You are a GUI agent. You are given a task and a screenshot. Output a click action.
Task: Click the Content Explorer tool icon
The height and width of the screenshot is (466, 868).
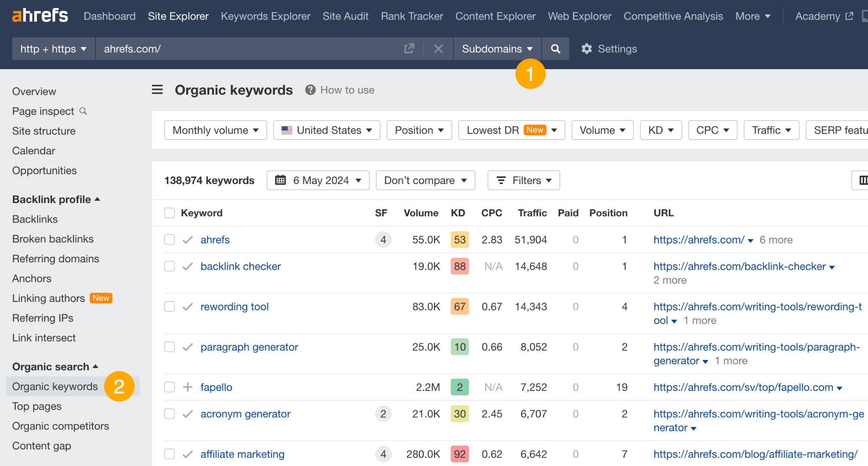click(496, 16)
